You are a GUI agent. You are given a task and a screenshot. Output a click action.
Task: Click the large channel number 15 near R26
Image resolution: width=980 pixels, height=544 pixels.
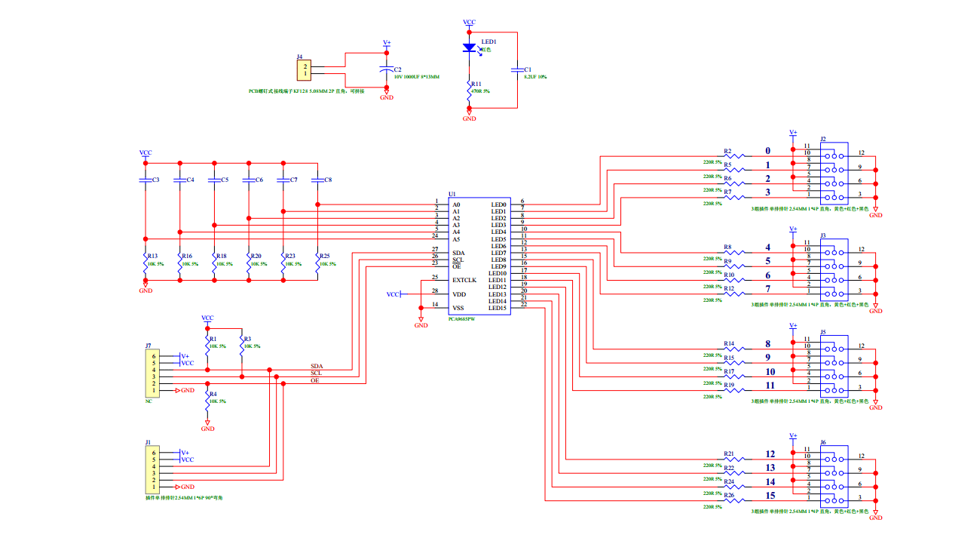point(770,496)
